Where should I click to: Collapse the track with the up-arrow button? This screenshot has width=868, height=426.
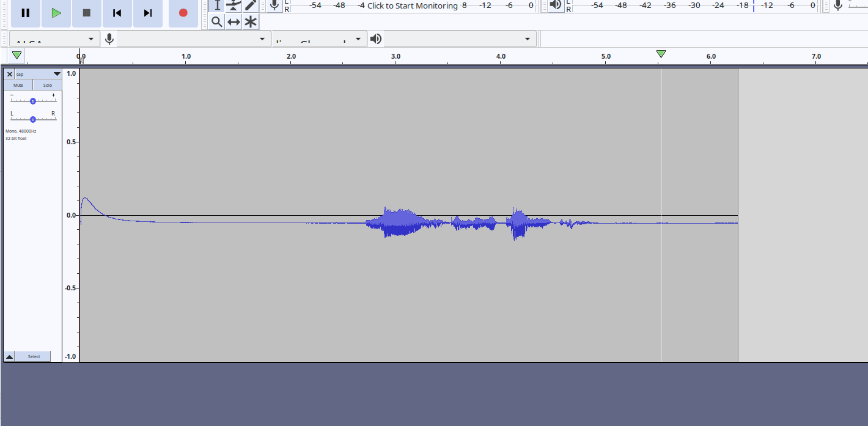(x=9, y=356)
